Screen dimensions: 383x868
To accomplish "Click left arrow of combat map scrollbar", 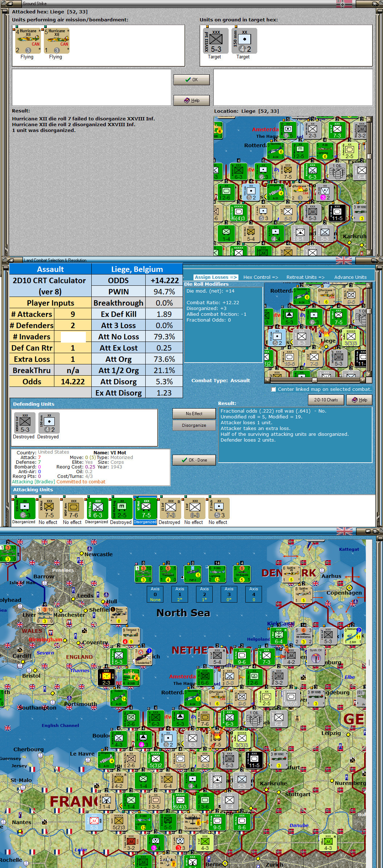I will (267, 380).
